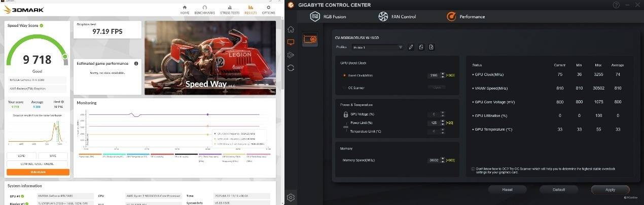Click the edit profile pencil icon
Screen dimensions: 644x205
(x=411, y=47)
